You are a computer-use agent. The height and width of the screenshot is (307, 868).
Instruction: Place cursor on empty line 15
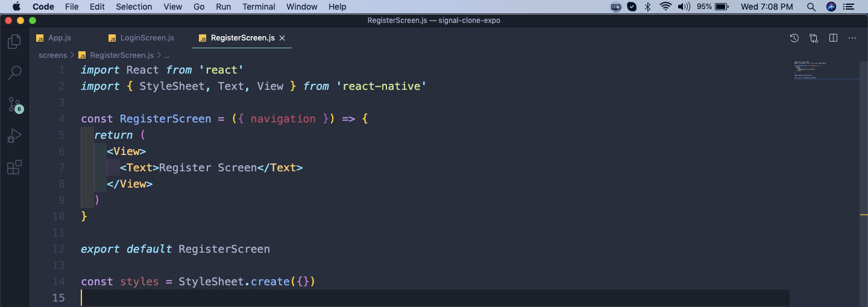[434, 298]
